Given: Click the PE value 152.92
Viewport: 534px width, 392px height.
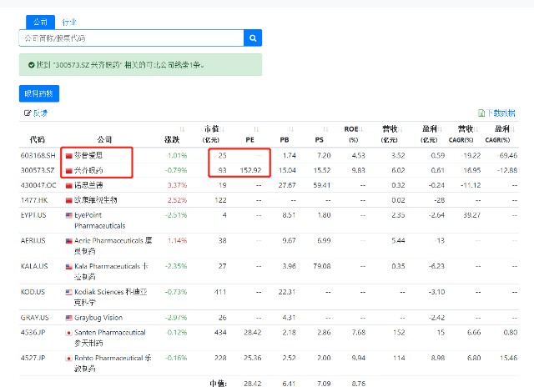Looking at the screenshot, I should 250,170.
